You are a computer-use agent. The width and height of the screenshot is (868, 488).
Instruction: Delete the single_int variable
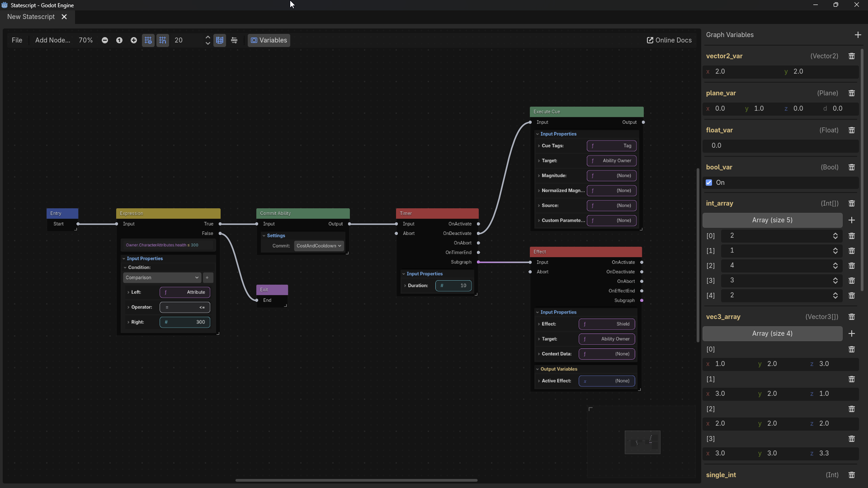pyautogui.click(x=852, y=475)
